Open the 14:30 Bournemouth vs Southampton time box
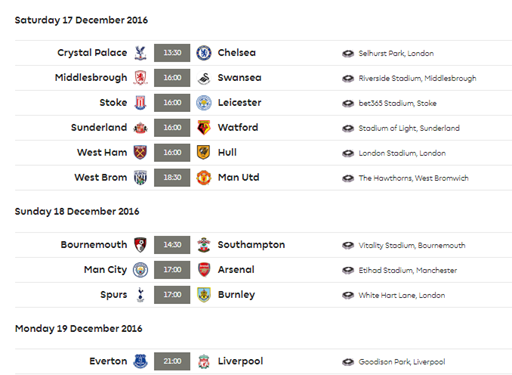The height and width of the screenshot is (375, 512). pyautogui.click(x=172, y=245)
